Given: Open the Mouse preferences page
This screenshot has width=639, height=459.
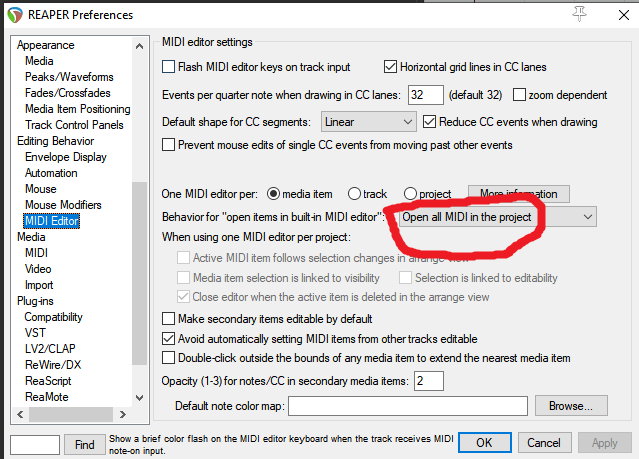Looking at the screenshot, I should pos(41,189).
